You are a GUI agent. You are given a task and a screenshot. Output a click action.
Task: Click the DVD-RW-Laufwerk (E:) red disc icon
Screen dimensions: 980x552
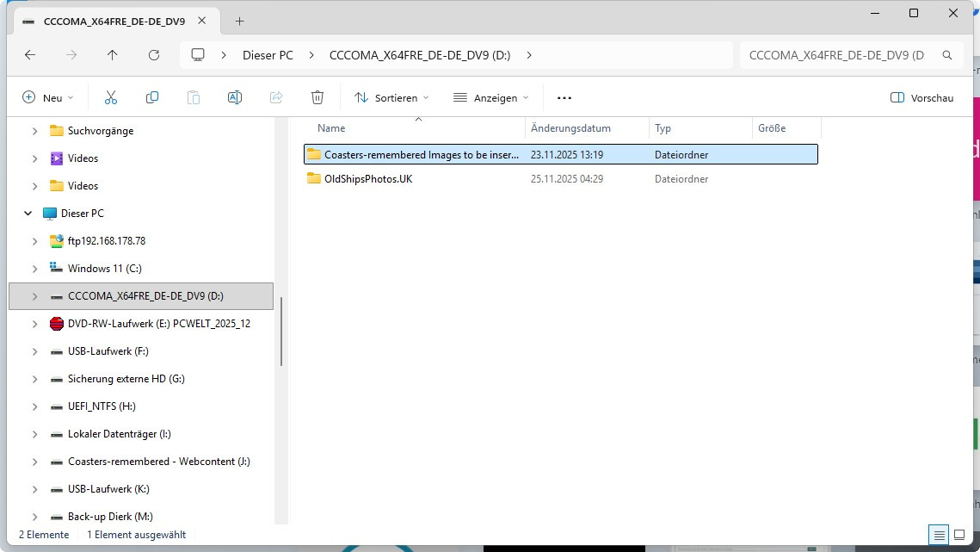(x=56, y=324)
